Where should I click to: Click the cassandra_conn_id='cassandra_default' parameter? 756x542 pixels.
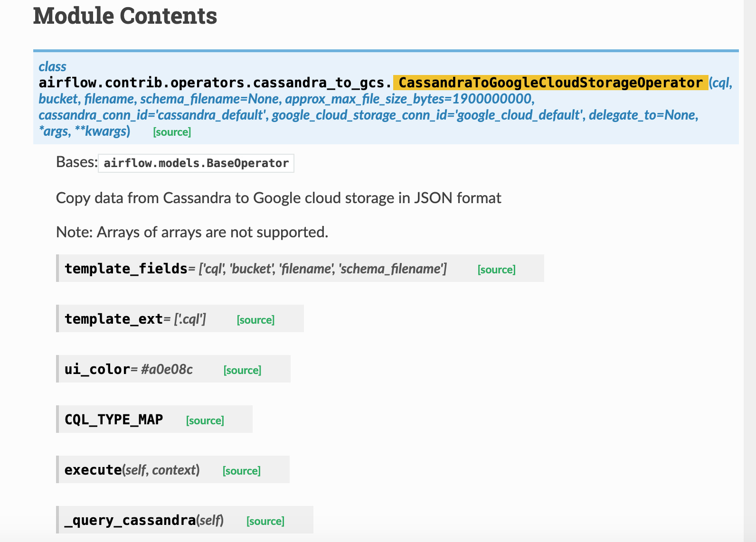coord(153,115)
